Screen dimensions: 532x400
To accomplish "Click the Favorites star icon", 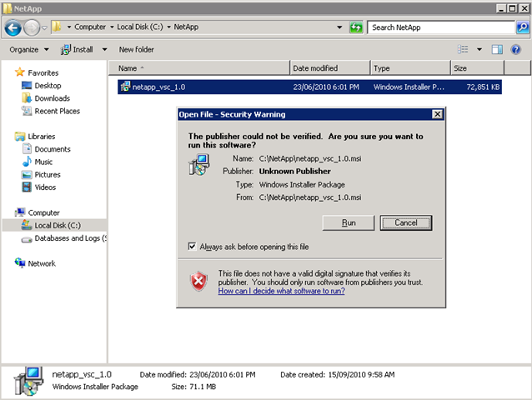I will [x=20, y=72].
